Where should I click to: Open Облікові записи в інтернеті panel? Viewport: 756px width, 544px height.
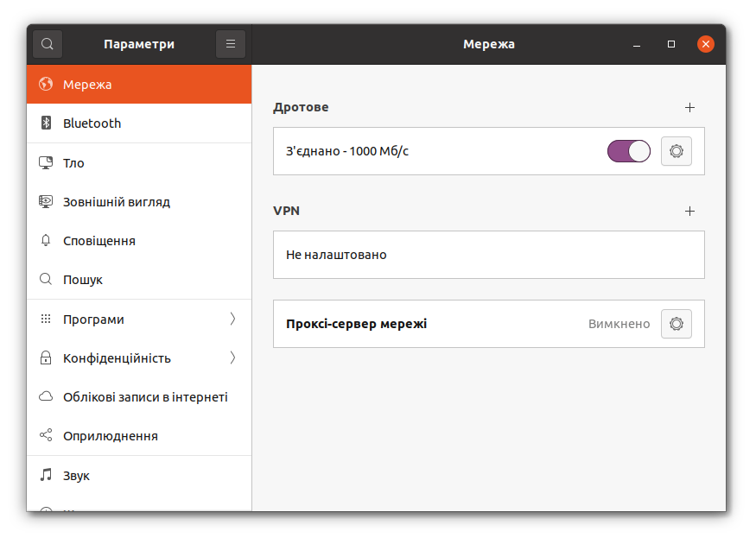click(144, 397)
